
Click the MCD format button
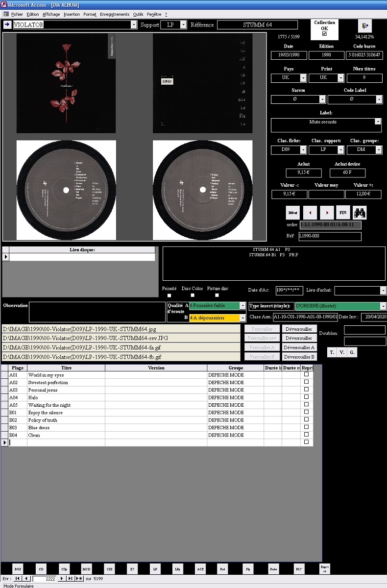[x=87, y=569]
